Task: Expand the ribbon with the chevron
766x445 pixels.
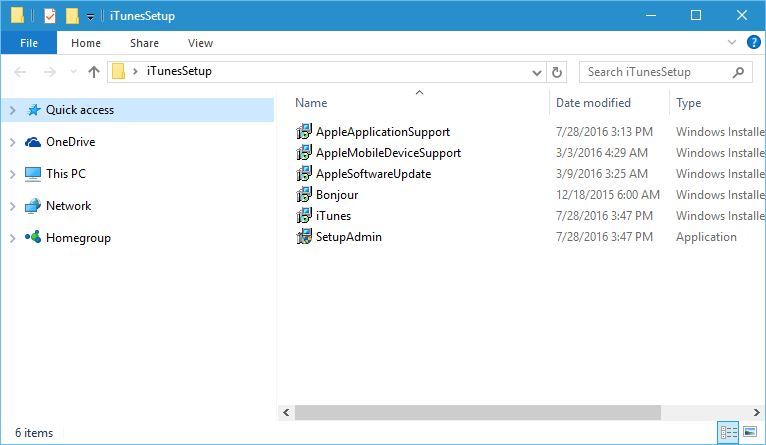Action: (x=732, y=42)
